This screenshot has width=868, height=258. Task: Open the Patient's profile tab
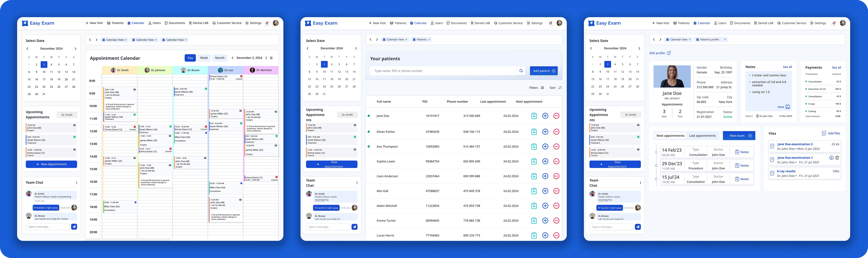click(709, 39)
